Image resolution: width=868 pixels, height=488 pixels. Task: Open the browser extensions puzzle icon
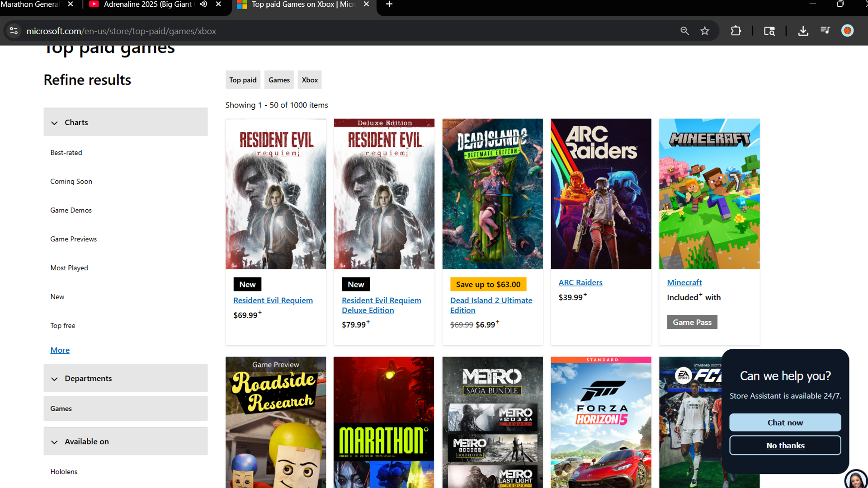pos(736,31)
